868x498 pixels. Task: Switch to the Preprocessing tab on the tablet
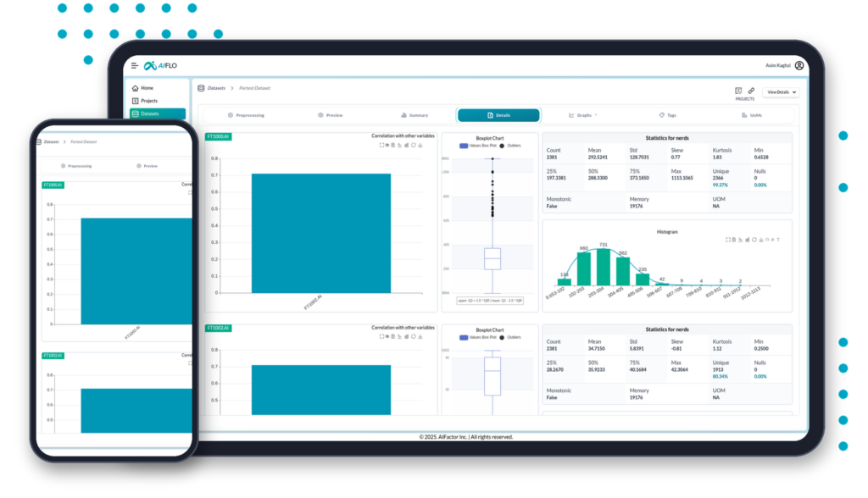(x=246, y=115)
